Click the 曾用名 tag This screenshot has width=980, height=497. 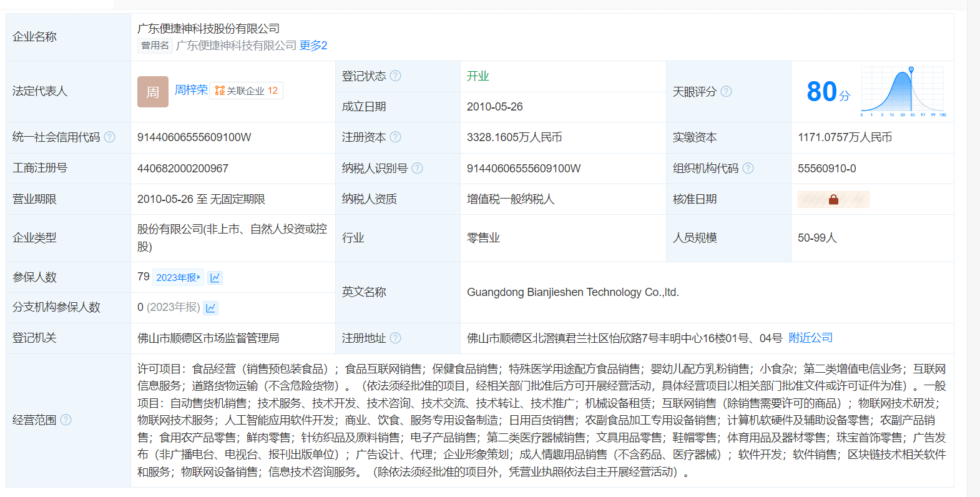(155, 46)
